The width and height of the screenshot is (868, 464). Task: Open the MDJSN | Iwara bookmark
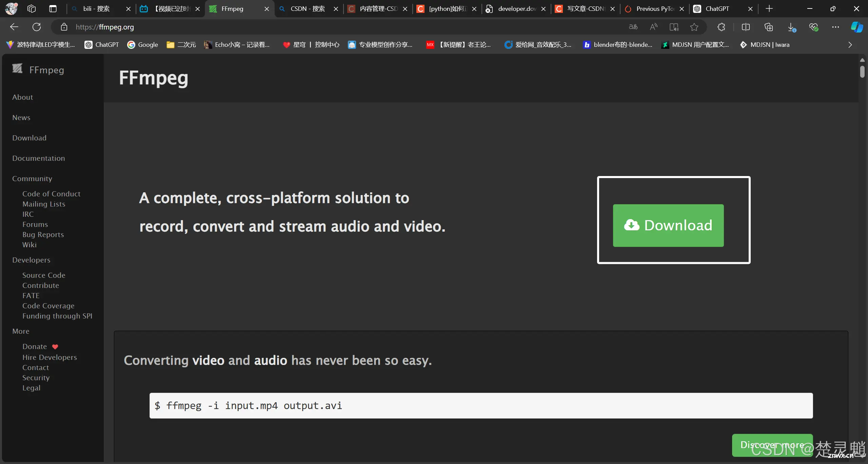[765, 44]
